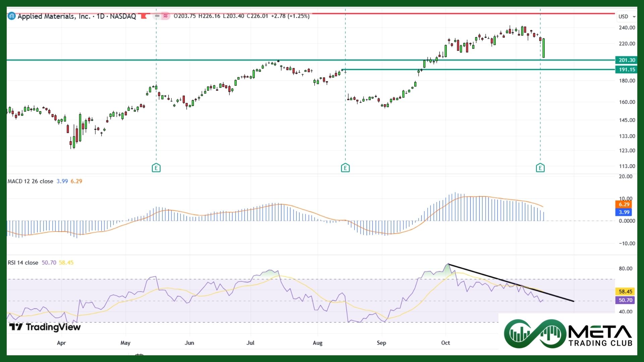
Task: Click the pink approximate-equals indicator icon
Action: click(165, 16)
